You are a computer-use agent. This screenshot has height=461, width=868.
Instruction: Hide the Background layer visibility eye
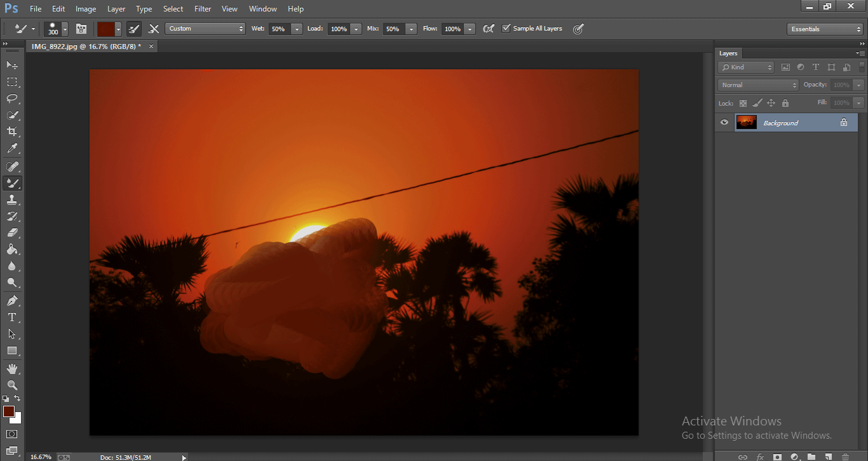[x=724, y=123]
